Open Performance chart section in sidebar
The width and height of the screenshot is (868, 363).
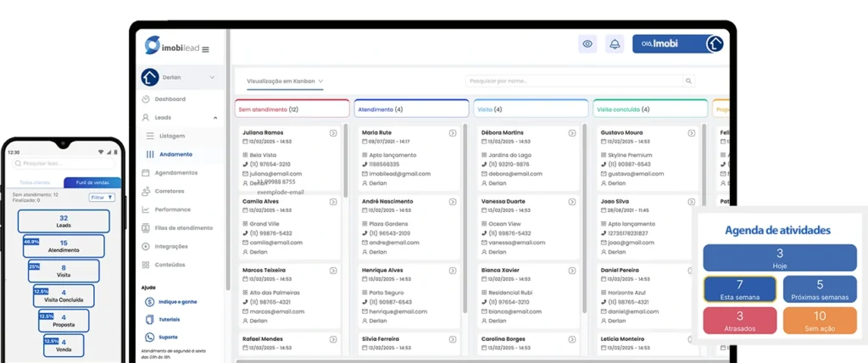pos(172,209)
